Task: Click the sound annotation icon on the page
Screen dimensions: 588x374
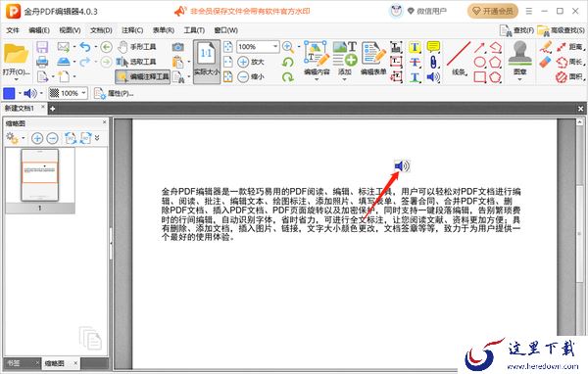Action: [x=402, y=166]
